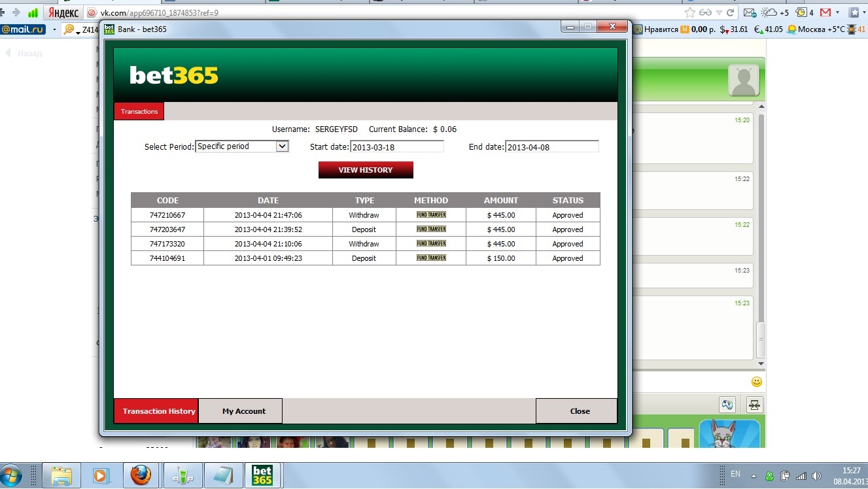The width and height of the screenshot is (868, 489).
Task: Bookmark this page with the star icon
Action: point(689,12)
